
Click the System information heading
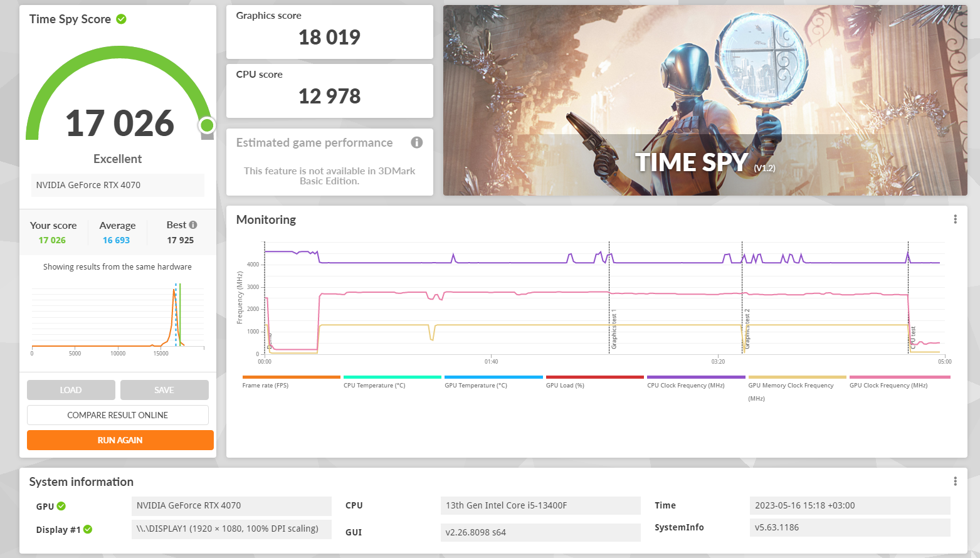tap(82, 482)
